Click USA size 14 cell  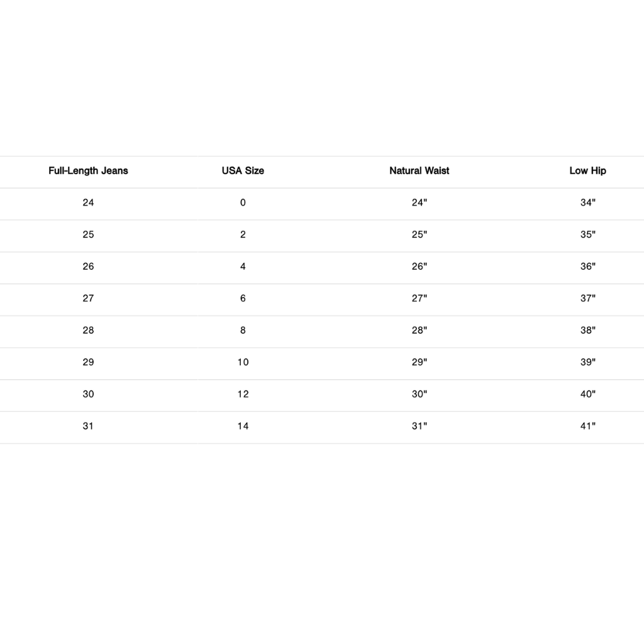pyautogui.click(x=243, y=426)
